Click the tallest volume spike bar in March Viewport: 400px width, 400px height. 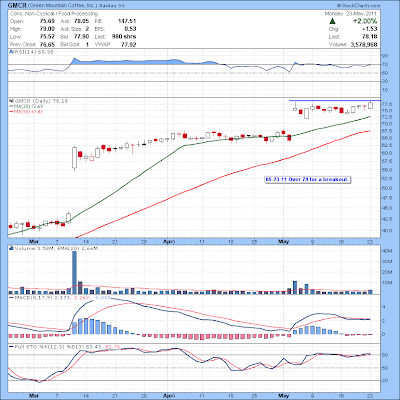74,272
